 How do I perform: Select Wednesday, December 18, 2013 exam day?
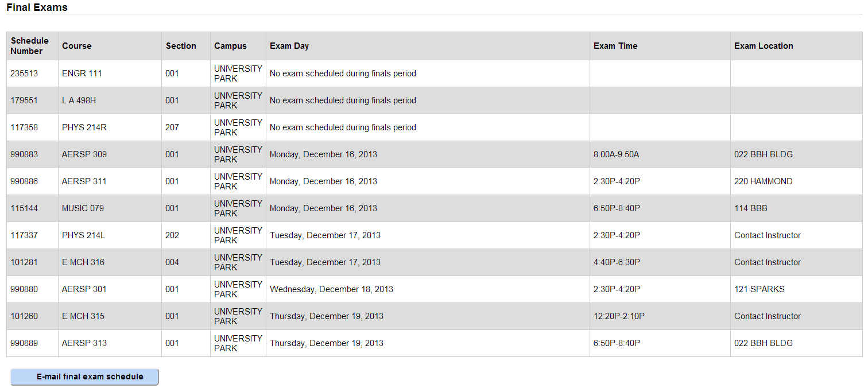(x=331, y=289)
